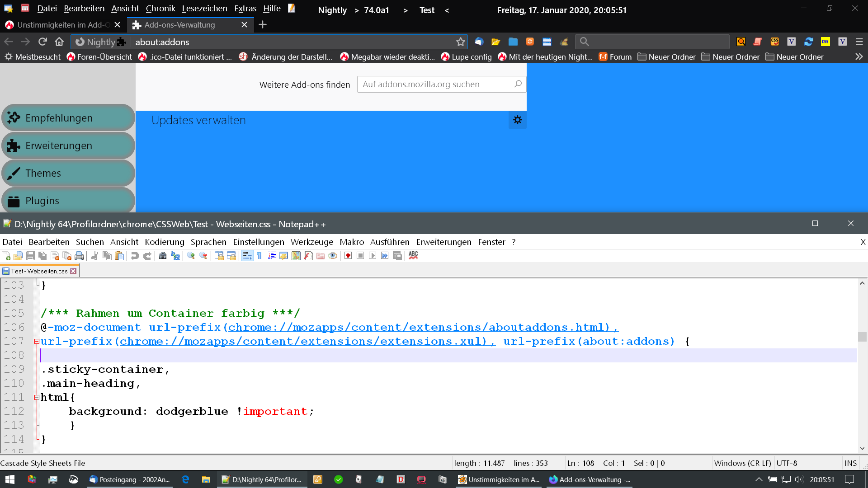Open add-ons gear tools dropdown

pyautogui.click(x=518, y=120)
